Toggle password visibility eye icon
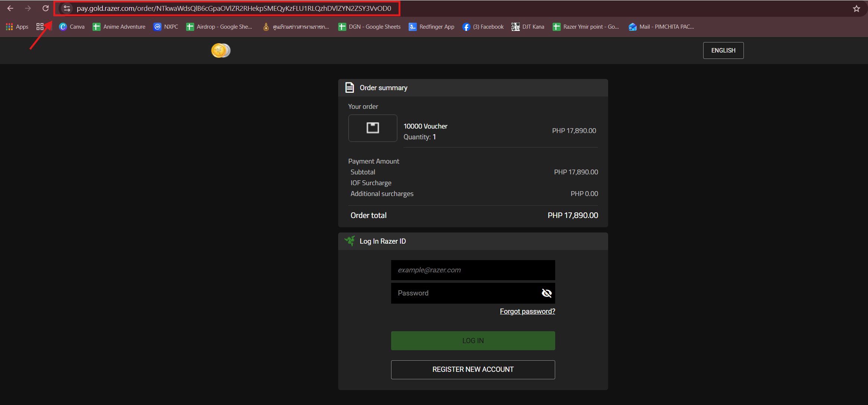Image resolution: width=868 pixels, height=405 pixels. pos(547,293)
